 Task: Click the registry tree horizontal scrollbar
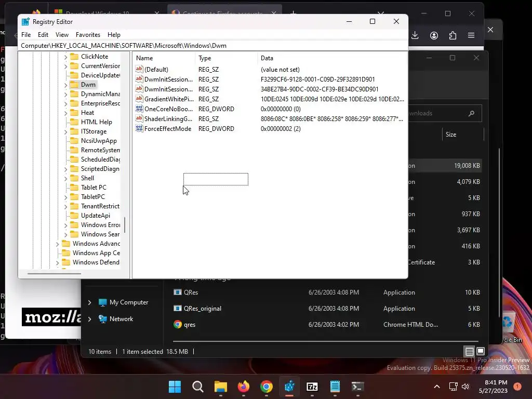tap(54, 273)
